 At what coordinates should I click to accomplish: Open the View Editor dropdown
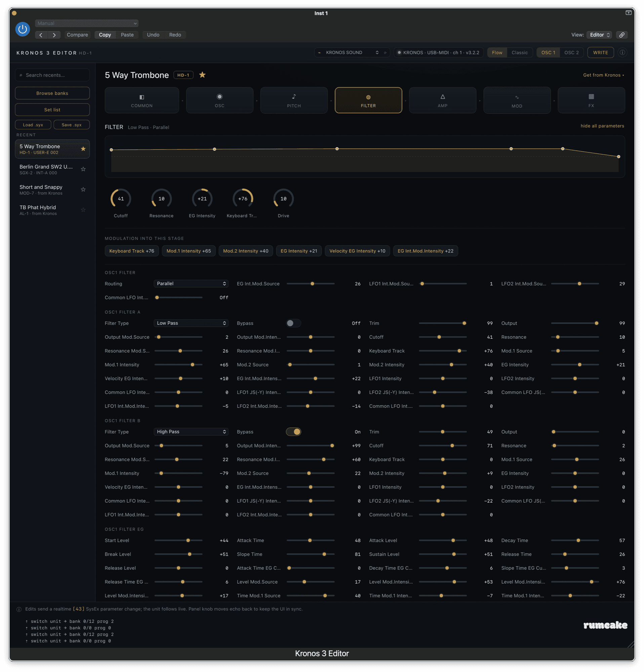tap(599, 35)
